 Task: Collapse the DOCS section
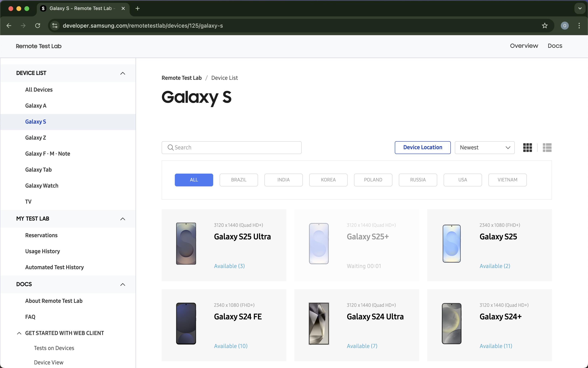coord(123,285)
